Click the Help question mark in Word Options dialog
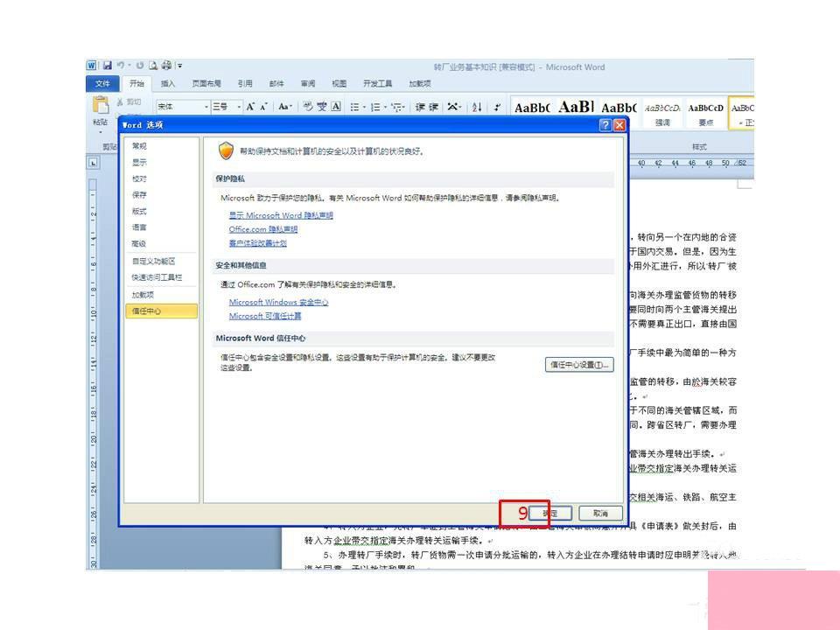Image resolution: width=840 pixels, height=630 pixels. coord(605,125)
